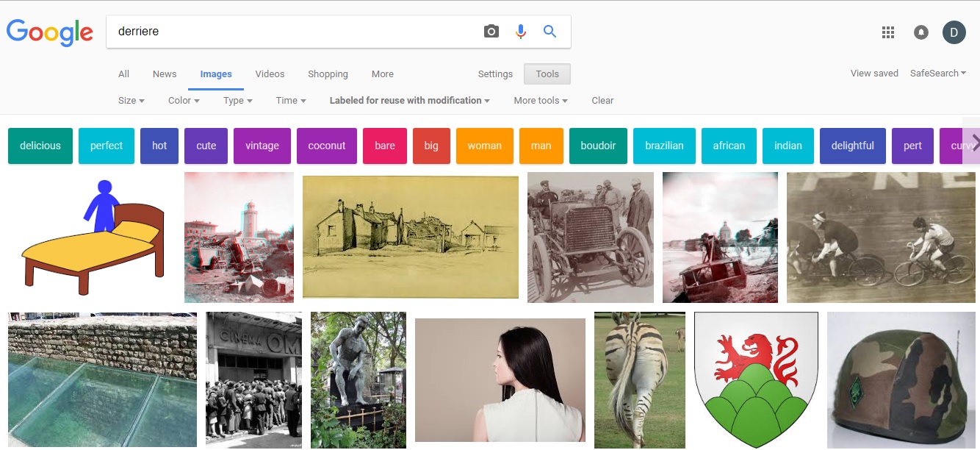
Task: Expand the Color filter
Action: click(x=184, y=101)
